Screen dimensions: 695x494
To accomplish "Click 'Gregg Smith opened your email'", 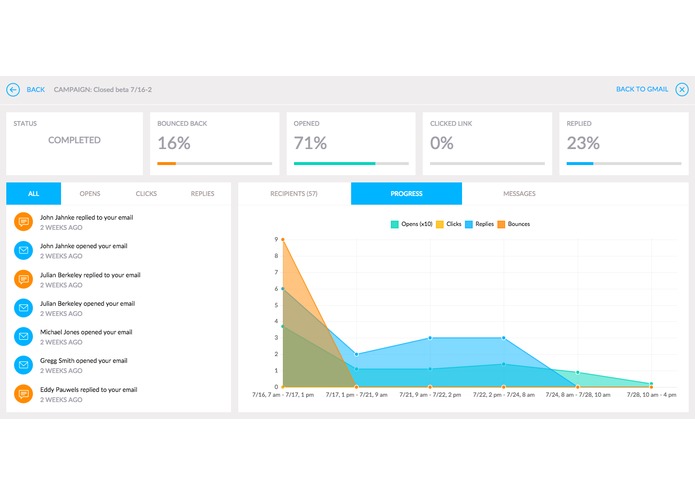I will (x=84, y=361).
